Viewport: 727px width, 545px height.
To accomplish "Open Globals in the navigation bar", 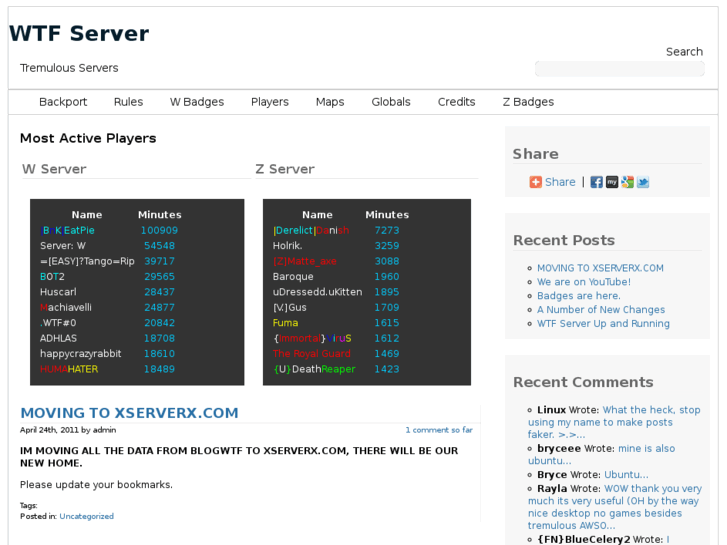I will click(x=391, y=102).
